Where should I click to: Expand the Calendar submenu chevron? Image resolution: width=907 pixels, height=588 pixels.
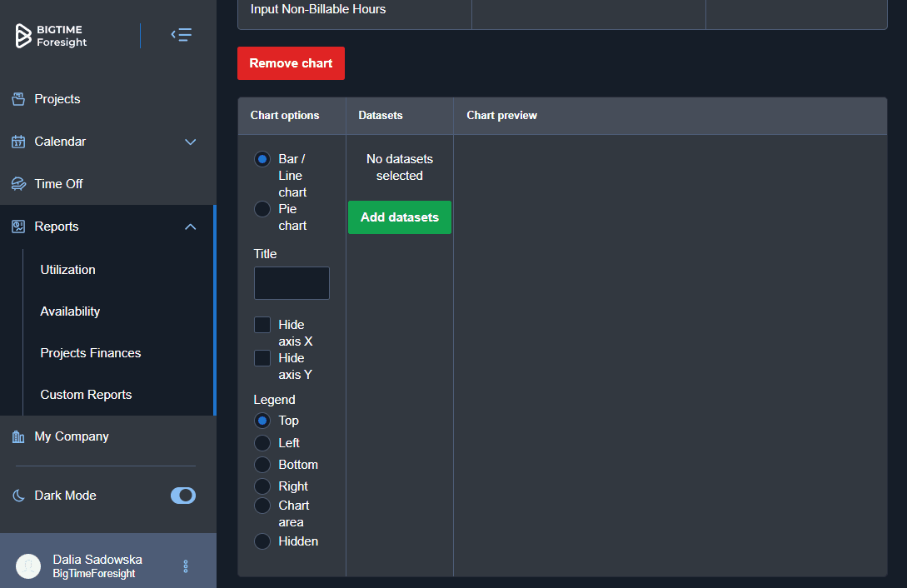click(x=190, y=142)
